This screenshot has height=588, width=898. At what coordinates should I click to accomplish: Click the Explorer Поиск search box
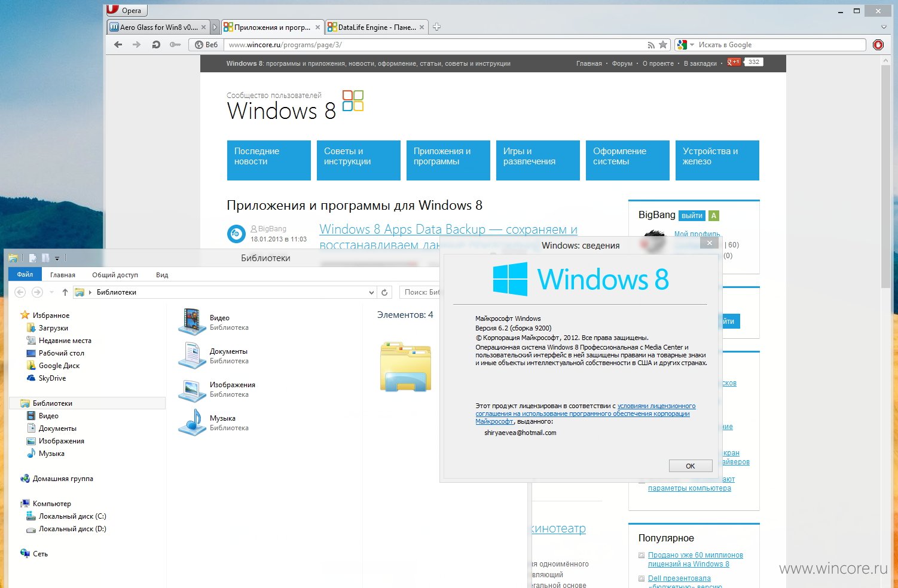click(420, 292)
